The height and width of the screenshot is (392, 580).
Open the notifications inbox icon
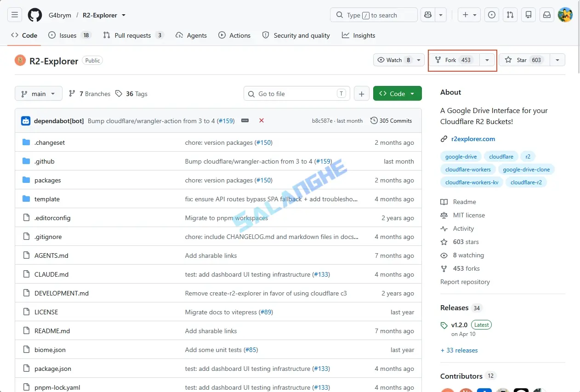pyautogui.click(x=547, y=15)
